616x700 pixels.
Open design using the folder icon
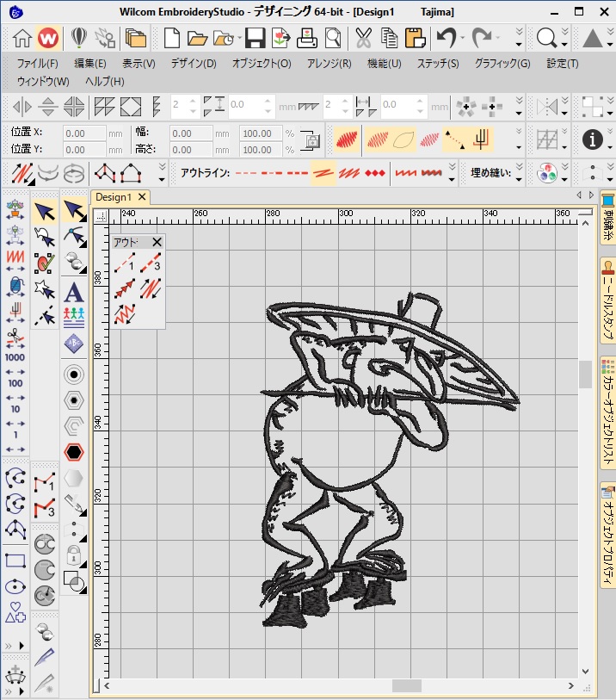click(x=197, y=40)
